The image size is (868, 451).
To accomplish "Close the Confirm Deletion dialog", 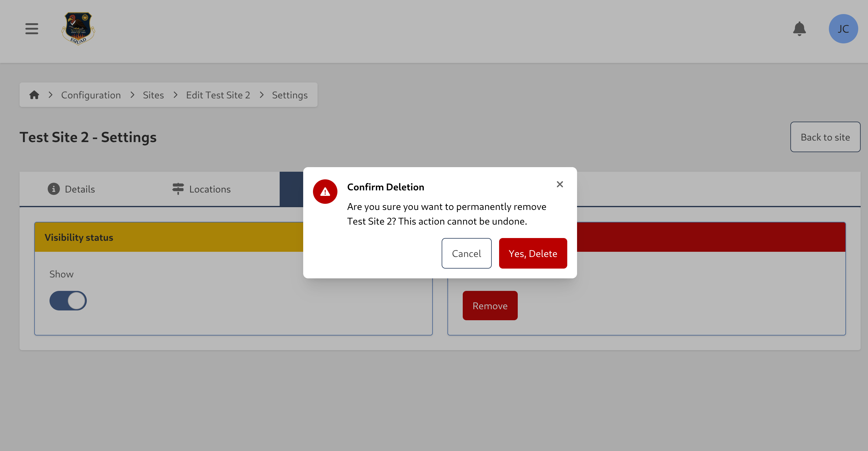I will pyautogui.click(x=560, y=184).
